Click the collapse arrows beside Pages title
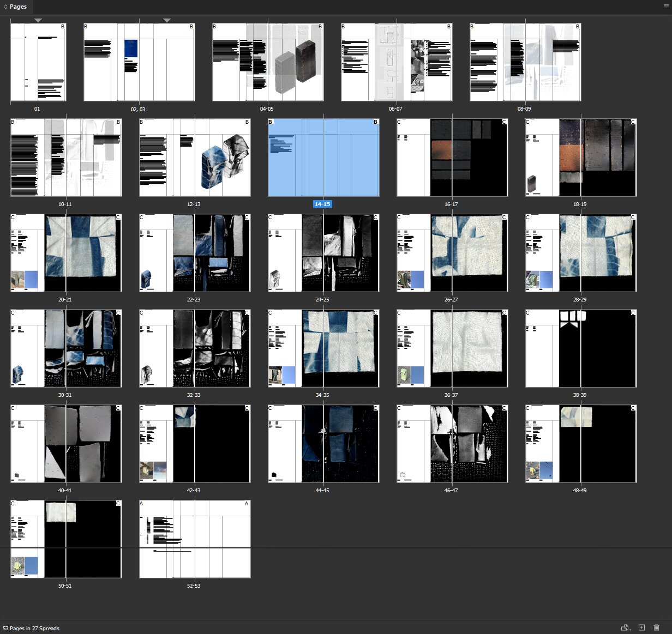The width and height of the screenshot is (672, 634). (5, 7)
